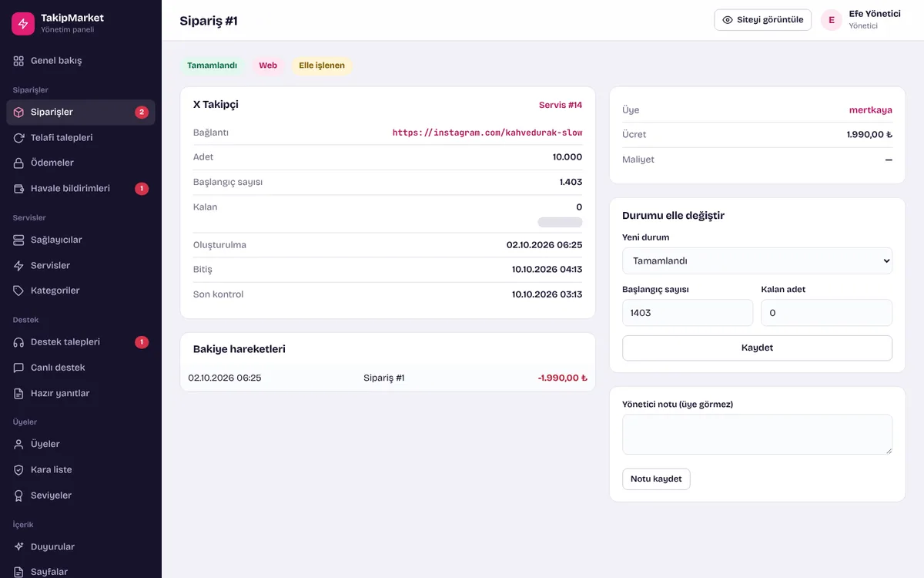924x578 pixels.
Task: Click the Siparişler count badge 2
Action: (142, 113)
